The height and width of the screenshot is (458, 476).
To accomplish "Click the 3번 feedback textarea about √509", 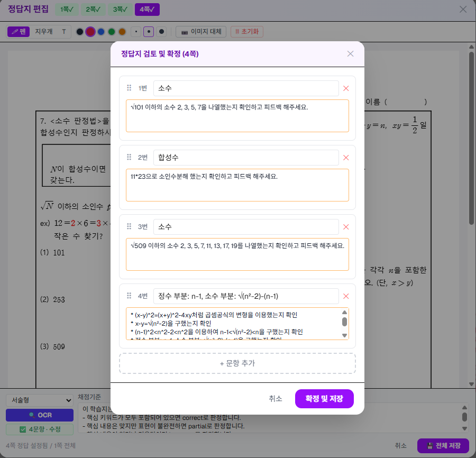I will click(237, 254).
